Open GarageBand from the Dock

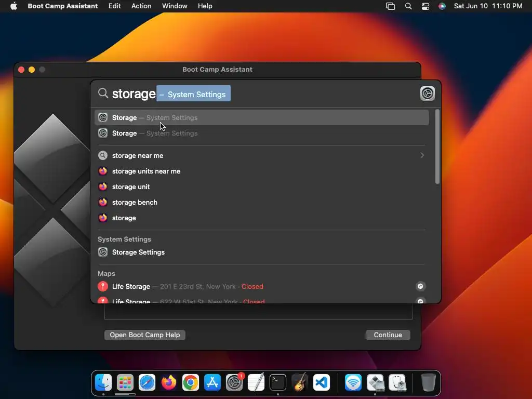[300, 383]
